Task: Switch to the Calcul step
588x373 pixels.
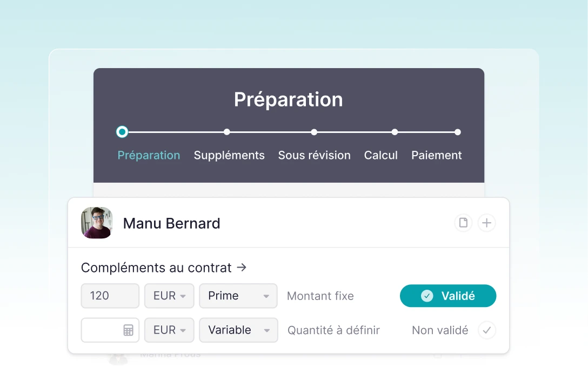Action: point(380,155)
